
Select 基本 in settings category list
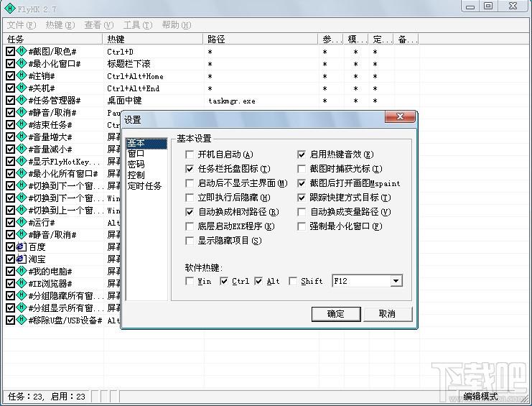pyautogui.click(x=146, y=143)
